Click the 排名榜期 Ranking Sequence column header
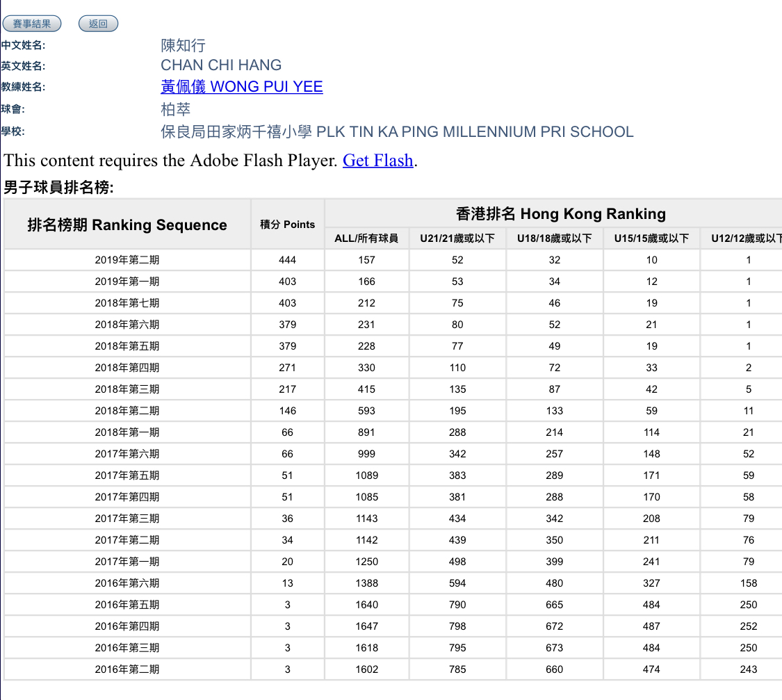Image resolution: width=782 pixels, height=700 pixels. tap(127, 225)
